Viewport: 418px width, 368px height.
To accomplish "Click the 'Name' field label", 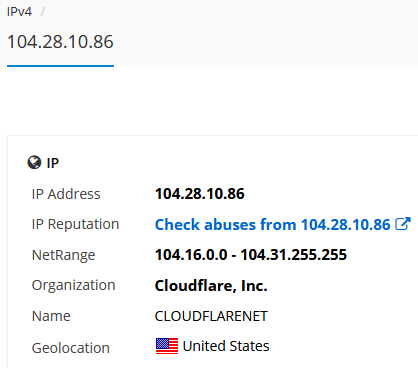I will [51, 316].
